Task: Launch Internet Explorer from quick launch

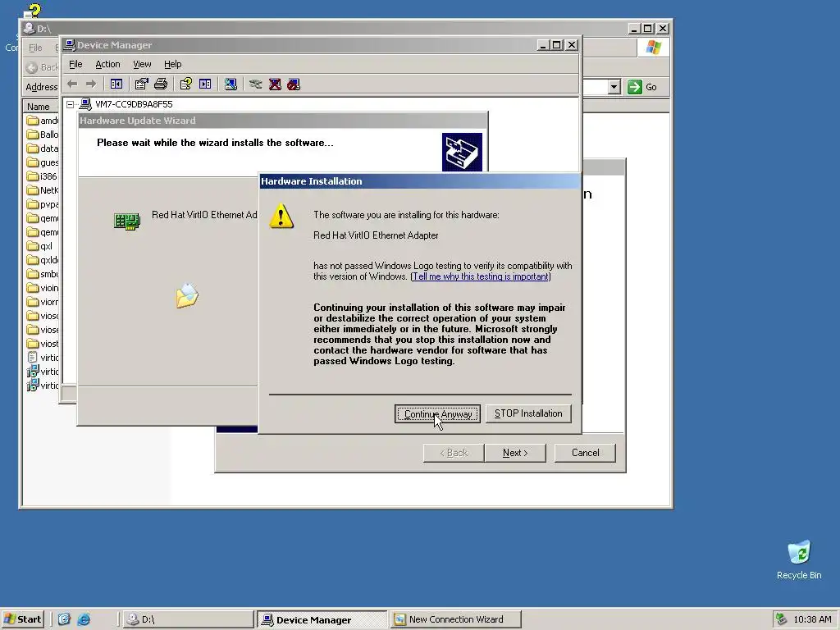Action: point(84,619)
